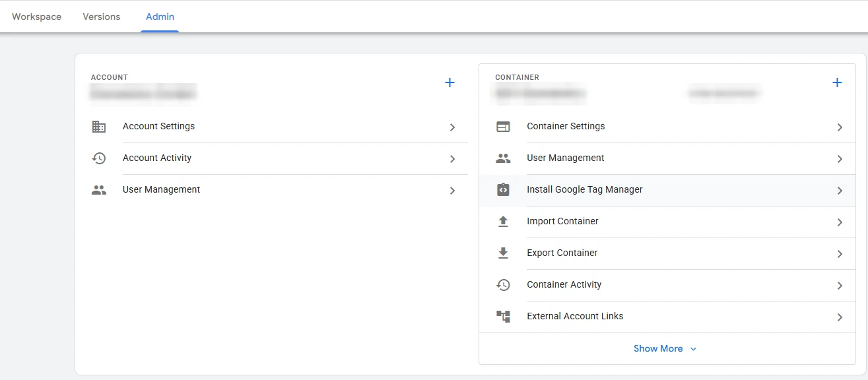Select Install Google Tag Manager
868x380 pixels.
pyautogui.click(x=667, y=190)
